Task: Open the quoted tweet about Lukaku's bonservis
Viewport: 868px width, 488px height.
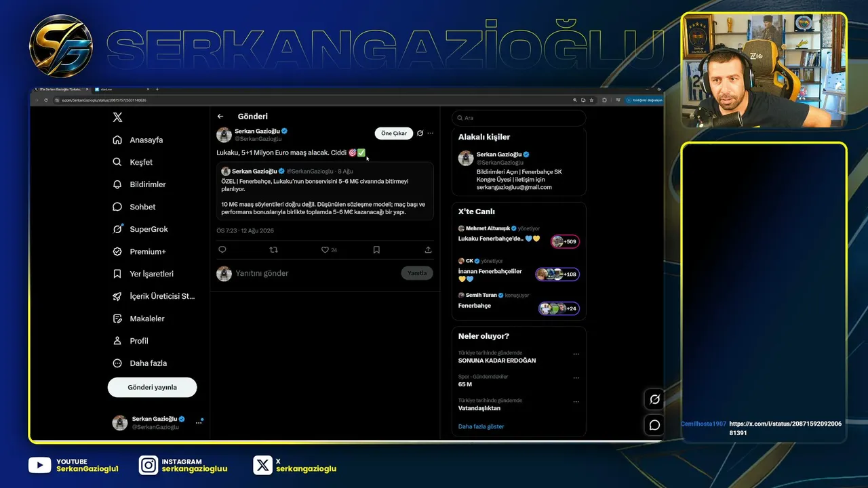Action: pos(325,190)
